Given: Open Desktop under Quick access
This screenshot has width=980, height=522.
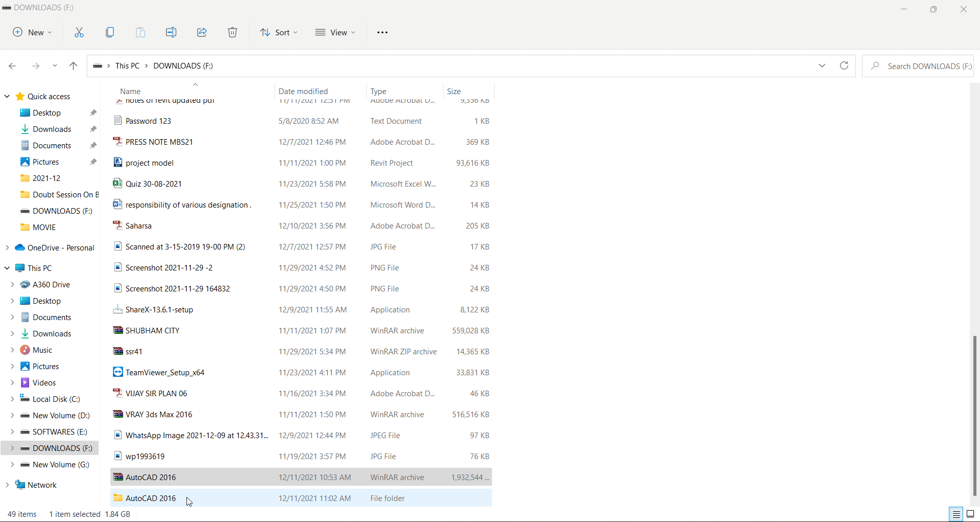Looking at the screenshot, I should coord(46,112).
